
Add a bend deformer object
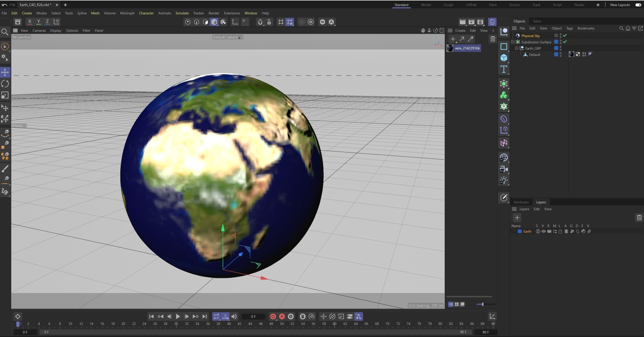[504, 119]
